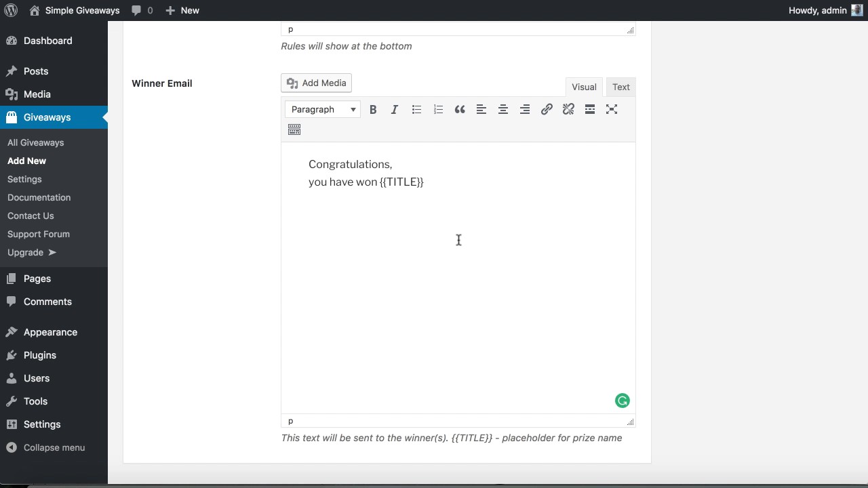The width and height of the screenshot is (868, 488).
Task: Align text left
Action: (481, 109)
